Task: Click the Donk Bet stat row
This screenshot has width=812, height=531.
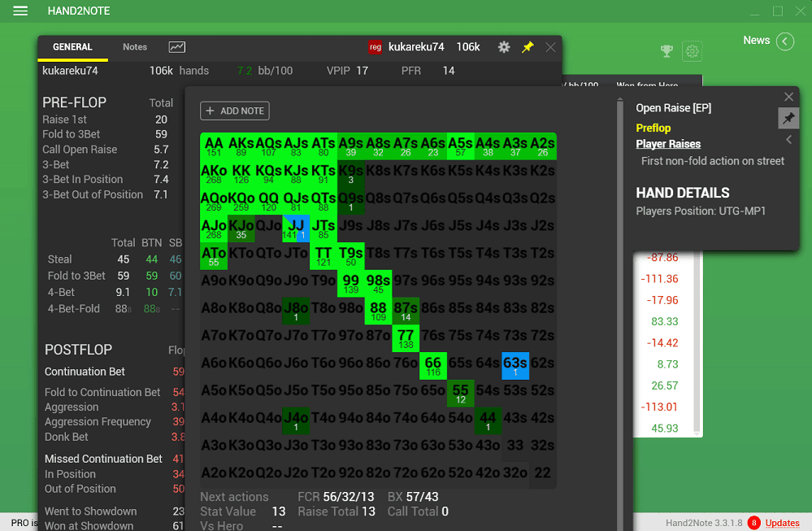Action: pos(114,437)
